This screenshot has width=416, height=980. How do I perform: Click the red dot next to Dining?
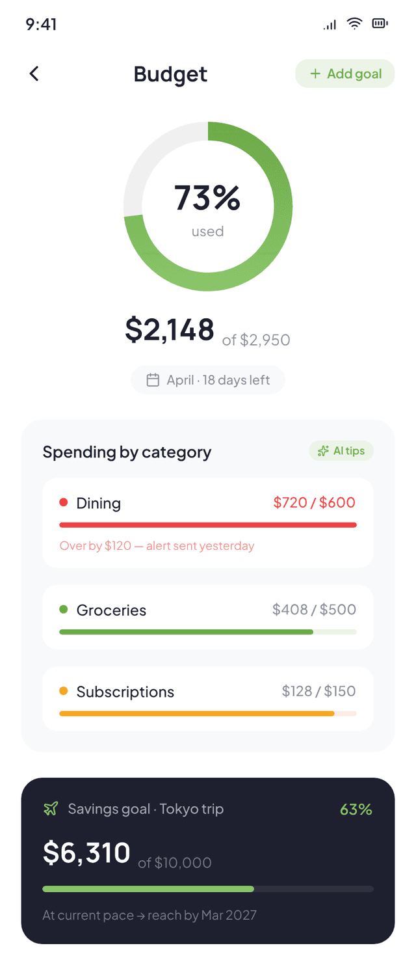point(64,502)
